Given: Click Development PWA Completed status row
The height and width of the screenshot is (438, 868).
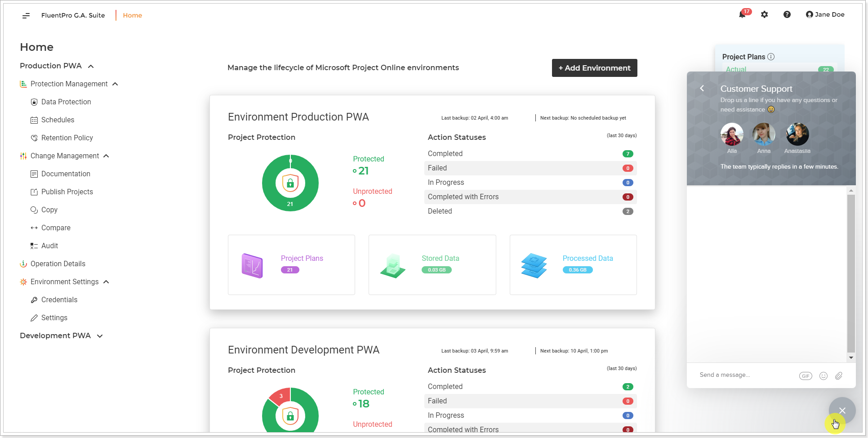Looking at the screenshot, I should point(530,387).
